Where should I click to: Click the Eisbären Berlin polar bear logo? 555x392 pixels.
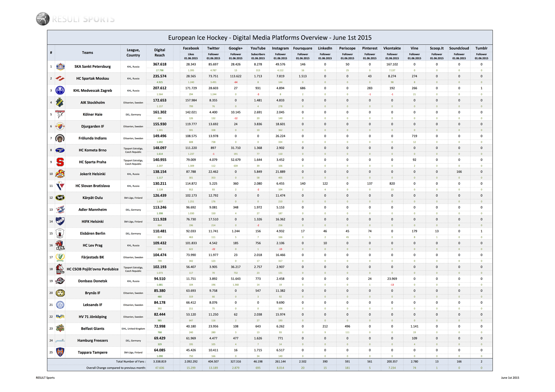[x=60, y=233]
